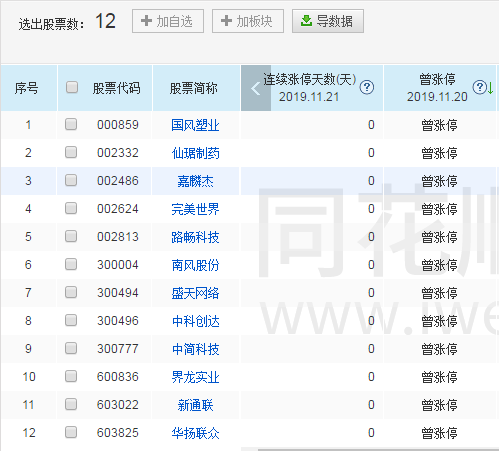Toggle the select-all checkbox in header
Image resolution: width=499 pixels, height=451 pixels.
coord(72,87)
